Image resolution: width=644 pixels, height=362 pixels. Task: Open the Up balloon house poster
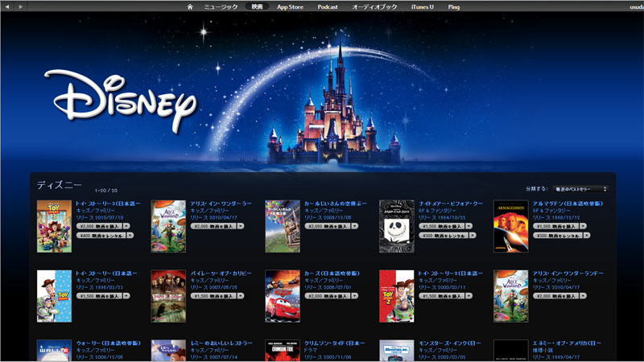click(283, 226)
